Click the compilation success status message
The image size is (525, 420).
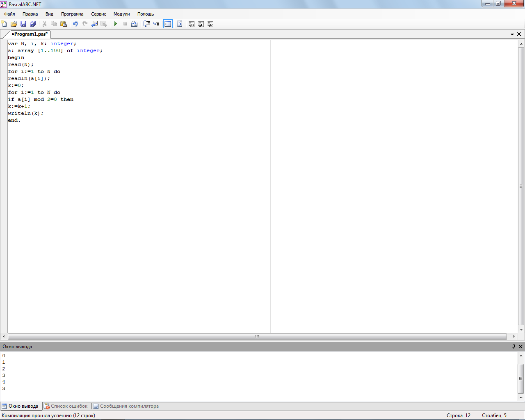click(x=48, y=415)
